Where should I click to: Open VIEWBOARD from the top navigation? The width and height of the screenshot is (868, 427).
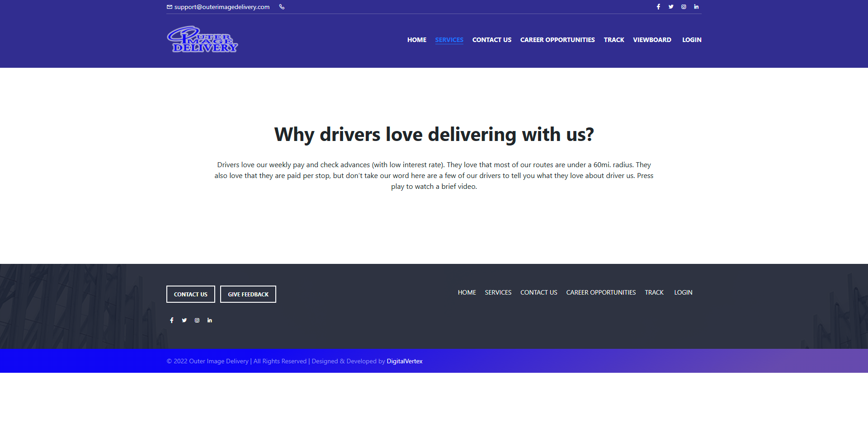coord(652,40)
